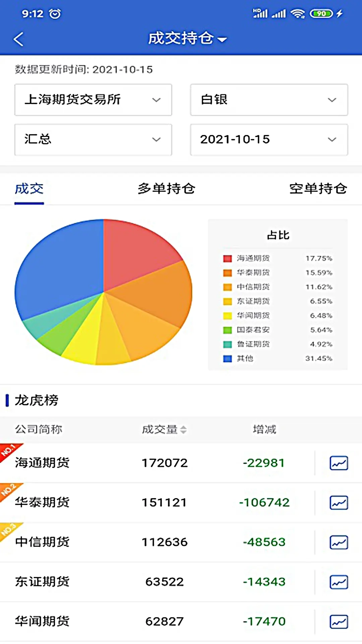362x644 pixels.
Task: Open the 2021-10-15 date dropdown
Action: [x=269, y=140]
